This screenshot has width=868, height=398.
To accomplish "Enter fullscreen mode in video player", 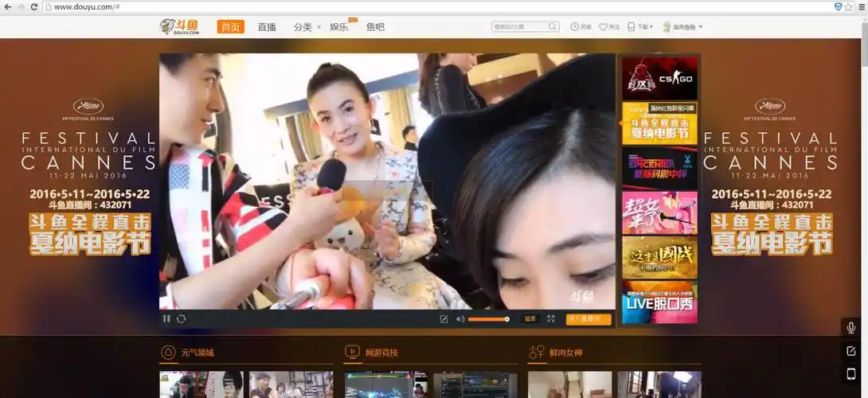I will pyautogui.click(x=550, y=319).
